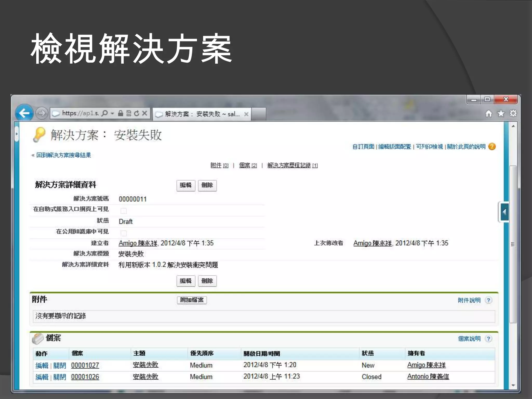
Task: Jump to 附件 [0] section link
Action: click(x=220, y=165)
